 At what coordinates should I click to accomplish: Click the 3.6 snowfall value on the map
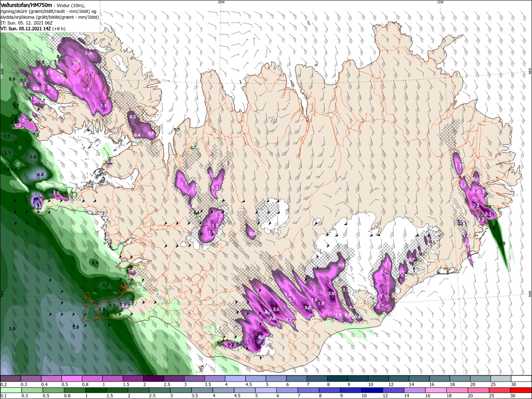click(308, 308)
